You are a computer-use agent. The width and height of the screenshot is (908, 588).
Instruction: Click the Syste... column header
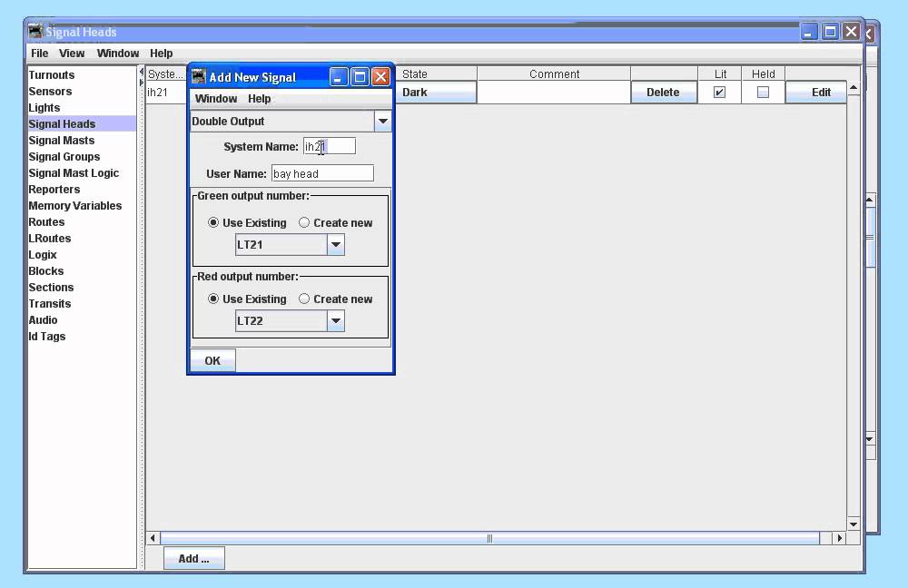(x=165, y=74)
